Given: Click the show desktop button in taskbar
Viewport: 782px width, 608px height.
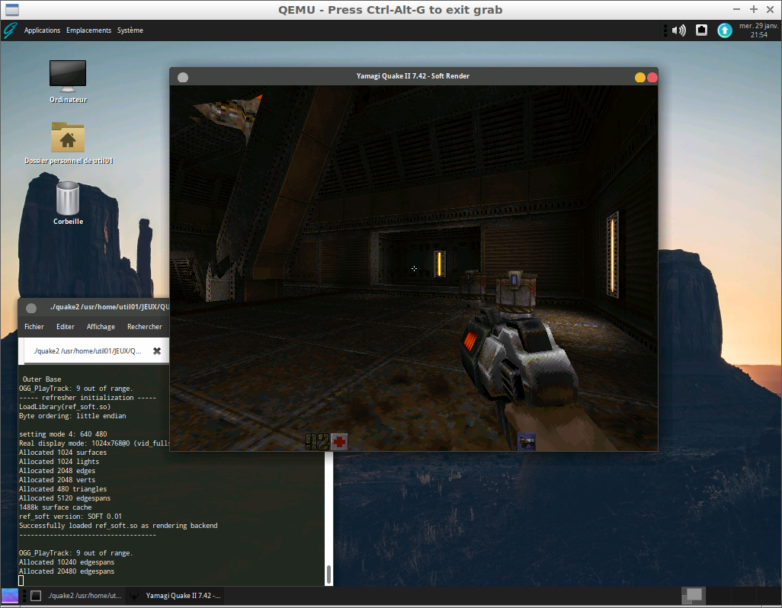Looking at the screenshot, I should pos(9,596).
